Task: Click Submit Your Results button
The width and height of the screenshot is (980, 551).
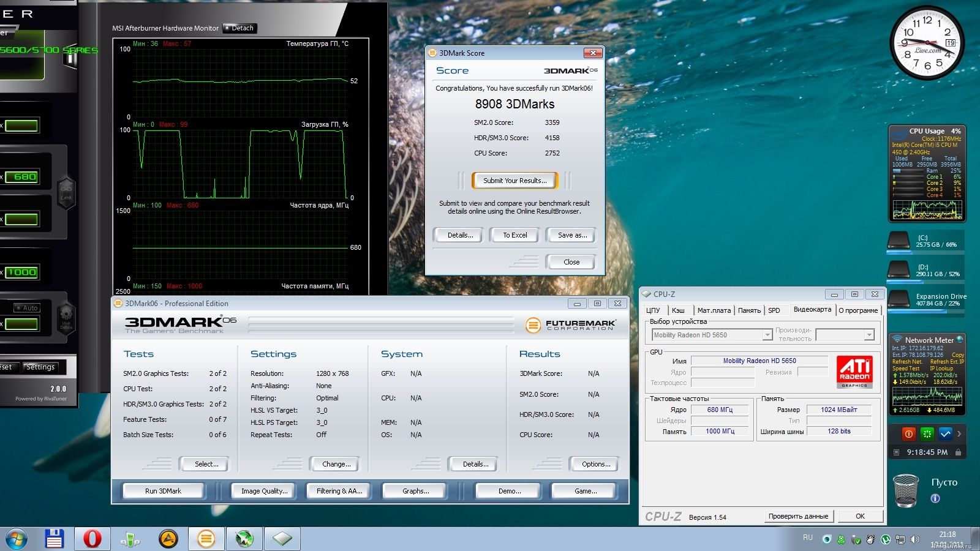Action: coord(514,181)
